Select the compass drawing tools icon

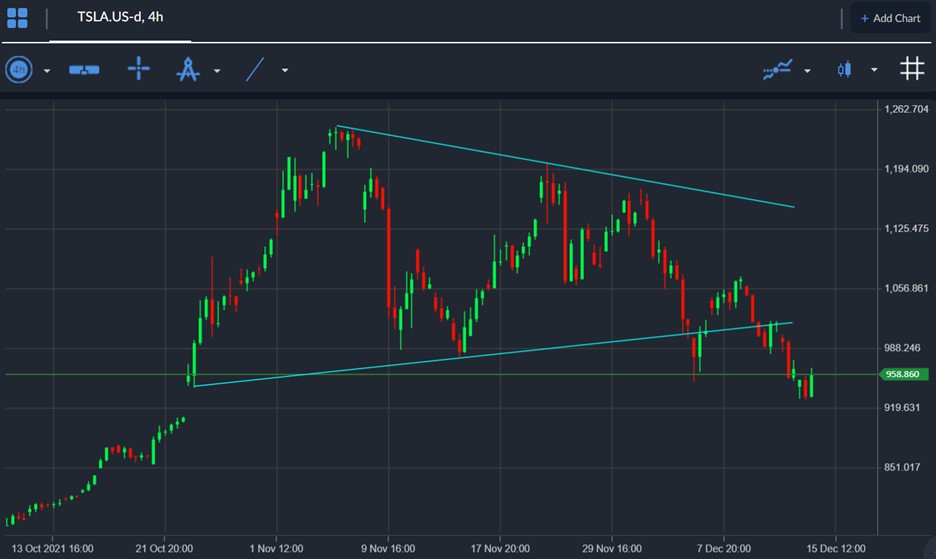pos(188,69)
